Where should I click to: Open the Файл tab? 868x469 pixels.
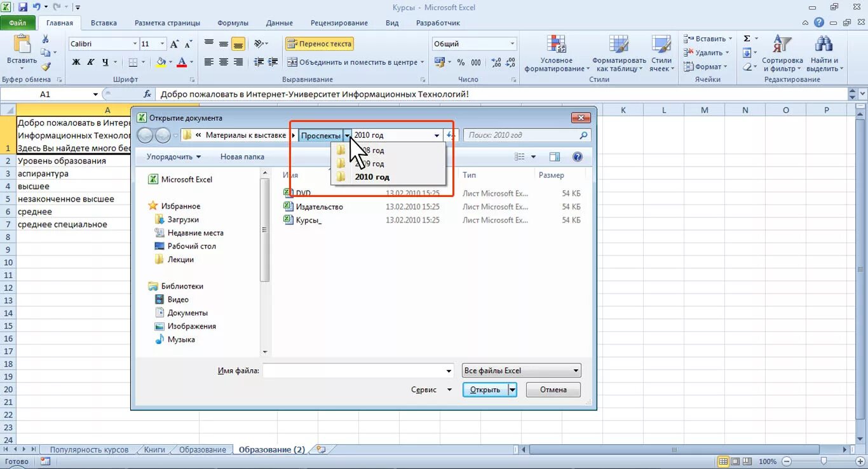click(18, 23)
